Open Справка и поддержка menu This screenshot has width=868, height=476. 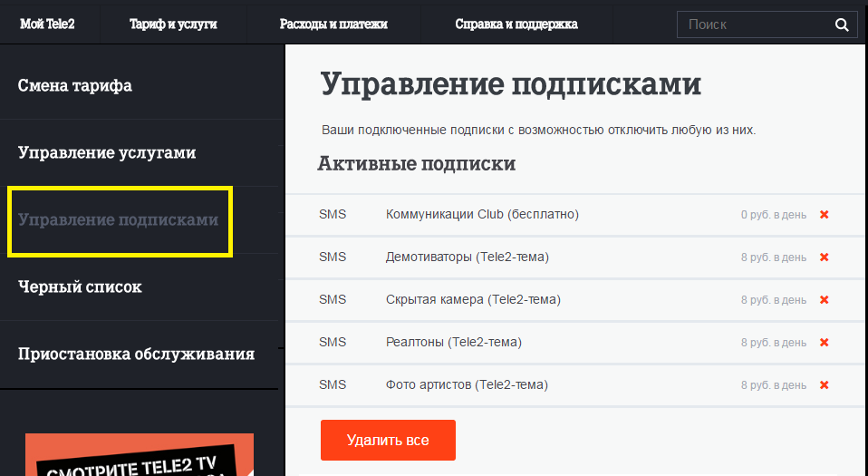click(x=516, y=24)
